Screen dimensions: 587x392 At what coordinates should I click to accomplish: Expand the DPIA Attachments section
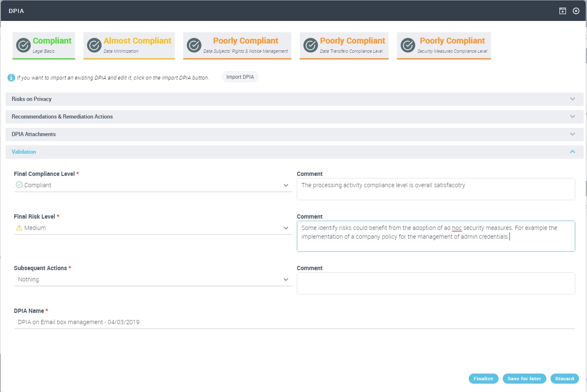[x=572, y=134]
